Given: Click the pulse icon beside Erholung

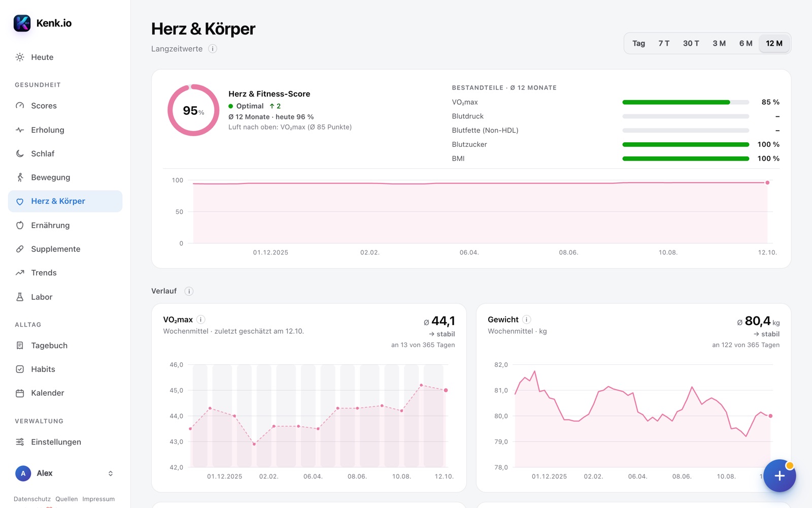Looking at the screenshot, I should pos(20,130).
